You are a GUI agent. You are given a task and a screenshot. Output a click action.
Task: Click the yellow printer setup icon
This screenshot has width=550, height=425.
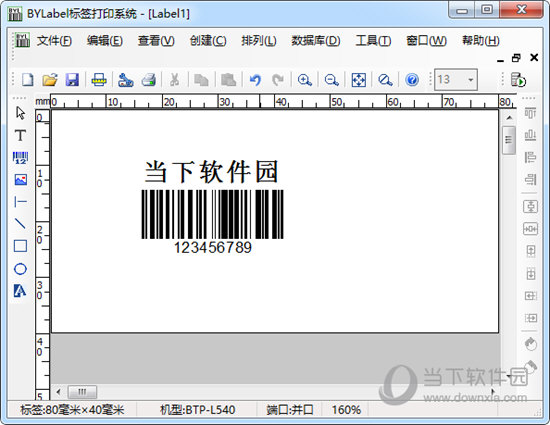point(99,80)
